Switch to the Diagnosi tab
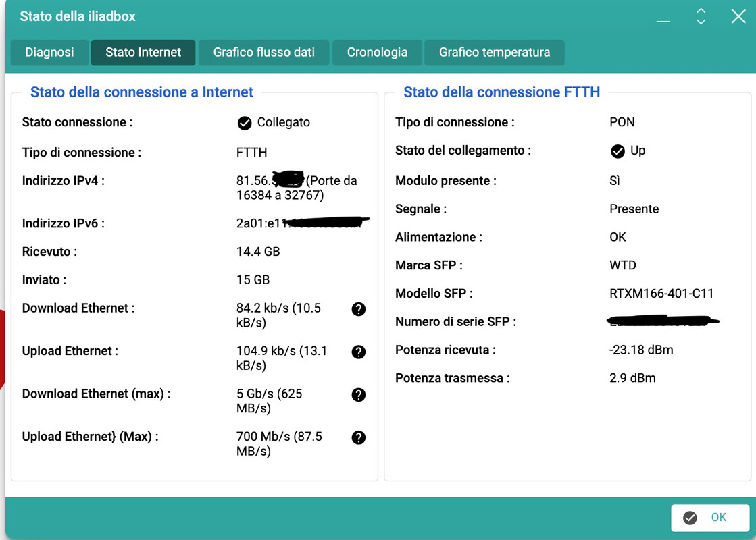 pyautogui.click(x=50, y=53)
